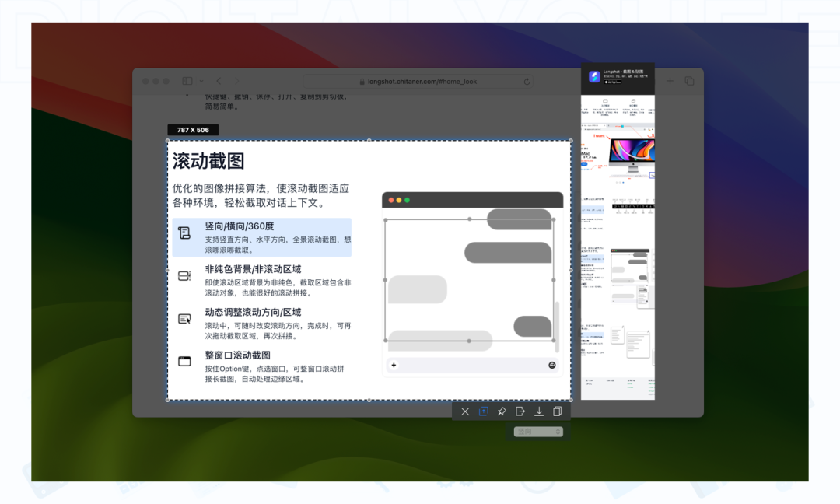Click the red close dot in chat illustration
The height and width of the screenshot is (504, 840).
tap(391, 201)
